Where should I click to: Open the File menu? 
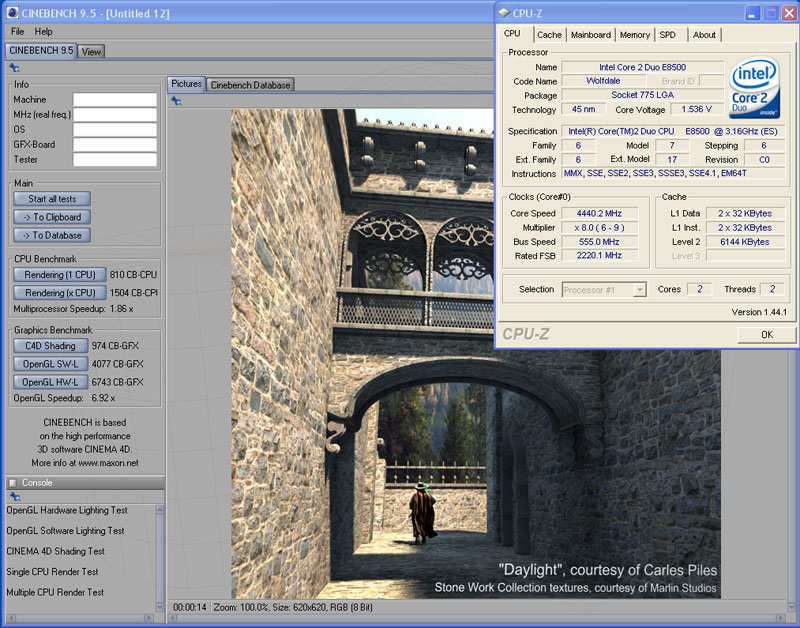tap(17, 32)
